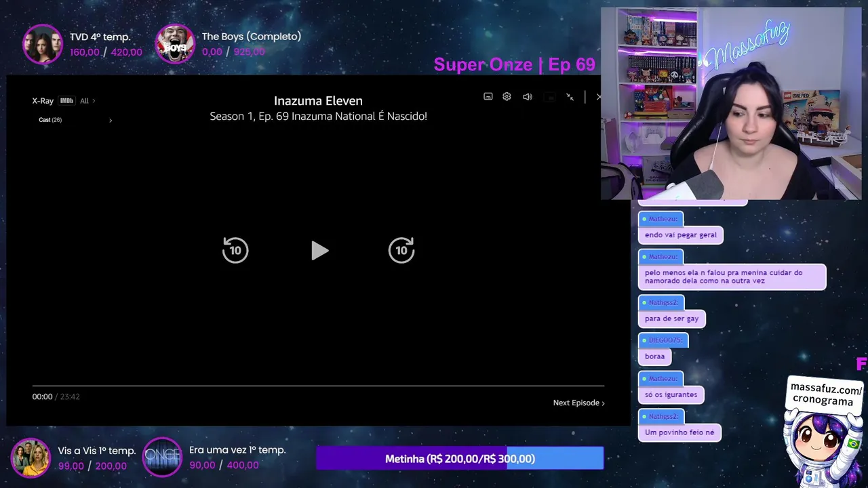Click the X-Ray label
Screen dimensions: 868x488
coord(43,101)
